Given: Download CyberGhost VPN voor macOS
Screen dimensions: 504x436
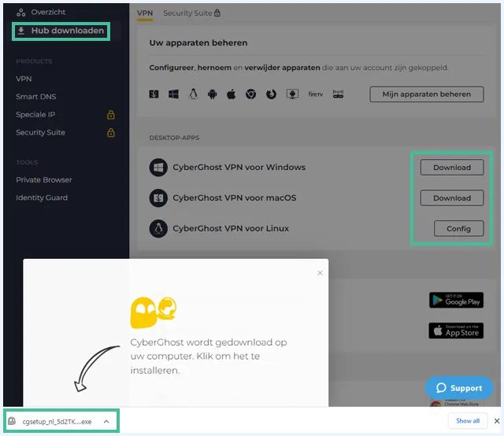Looking at the screenshot, I should [451, 198].
